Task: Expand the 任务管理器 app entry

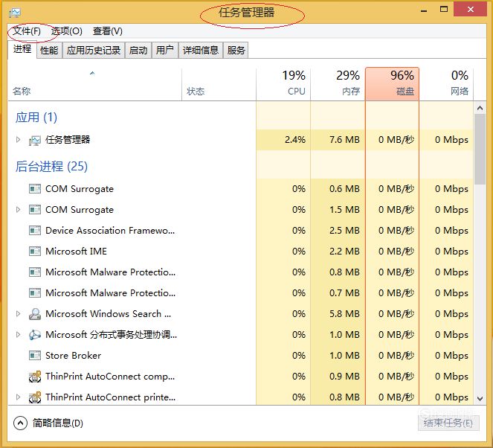Action: click(19, 139)
